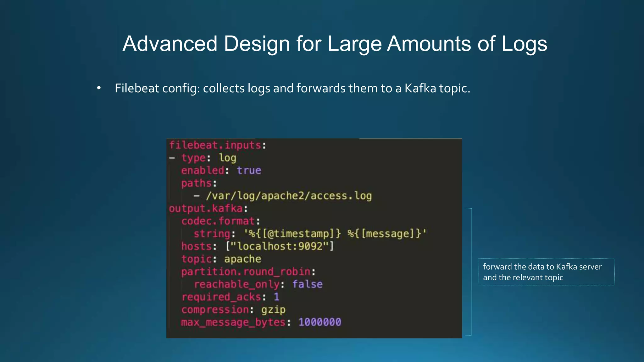Click the 'output.kafka:' code line

coord(208,208)
